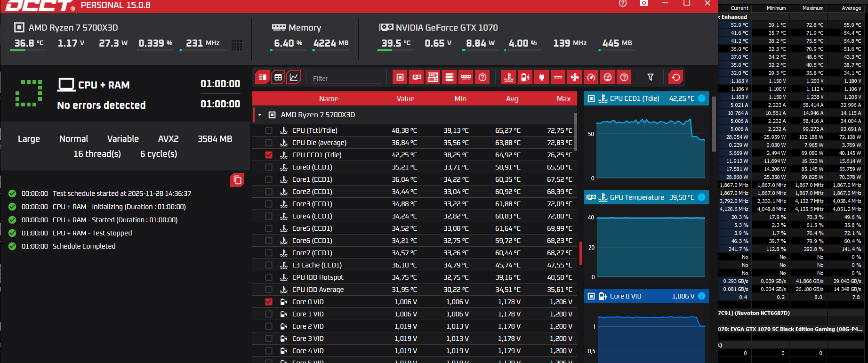Toggle the fan sensor filter icon
Screen dimensions: 868x363
[x=575, y=77]
